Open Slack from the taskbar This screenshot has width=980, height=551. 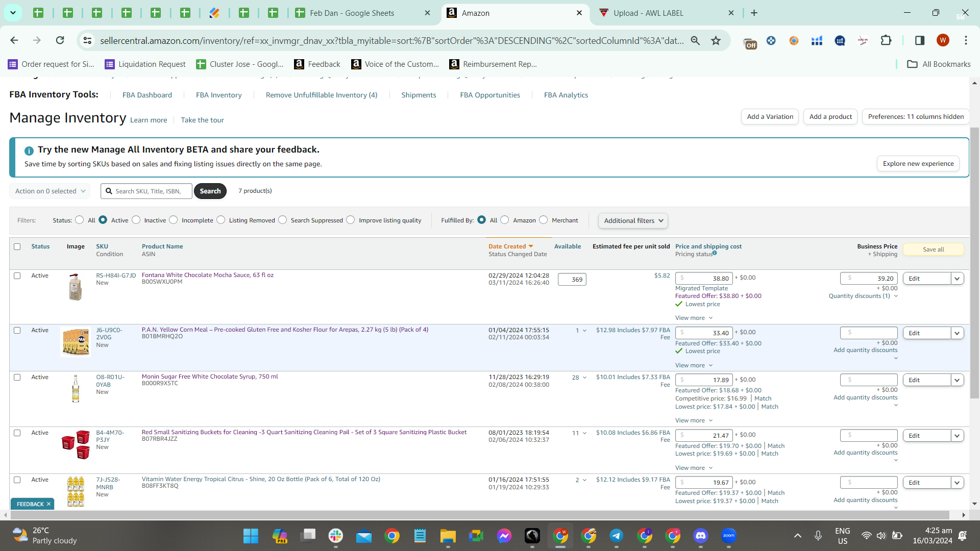pyautogui.click(x=336, y=536)
